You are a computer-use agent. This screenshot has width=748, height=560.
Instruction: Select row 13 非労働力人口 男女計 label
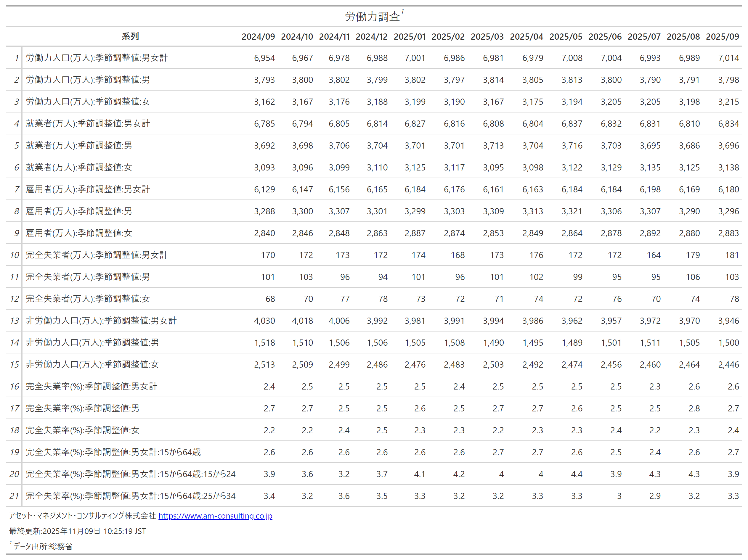[x=101, y=321]
